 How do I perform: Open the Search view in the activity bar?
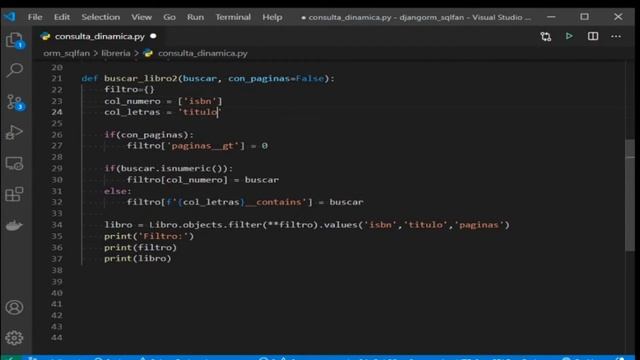click(x=15, y=70)
